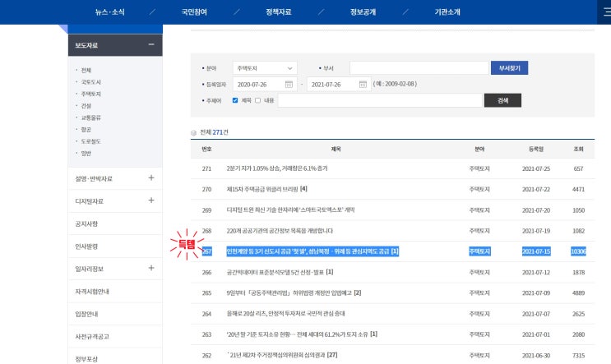Open the 정책자료 top menu
The width and height of the screenshot is (611, 364).
coord(279,12)
